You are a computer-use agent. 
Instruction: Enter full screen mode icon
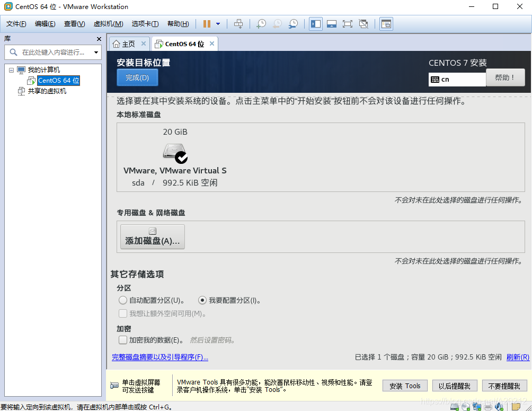pos(348,24)
